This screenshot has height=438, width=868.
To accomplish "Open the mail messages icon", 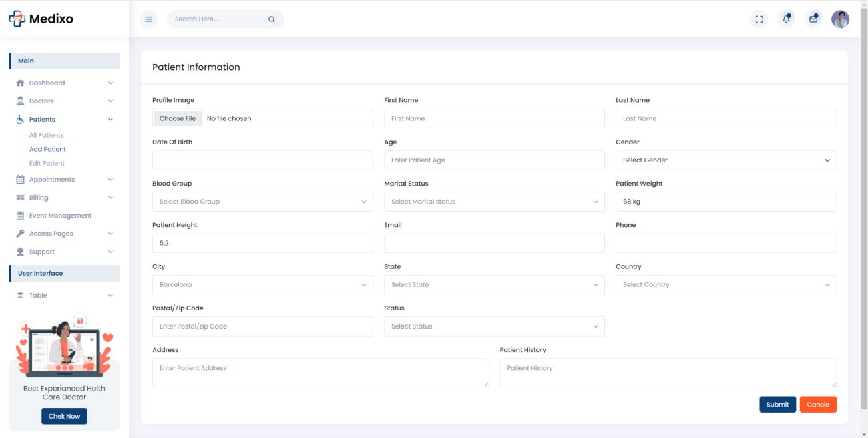I will pyautogui.click(x=813, y=19).
